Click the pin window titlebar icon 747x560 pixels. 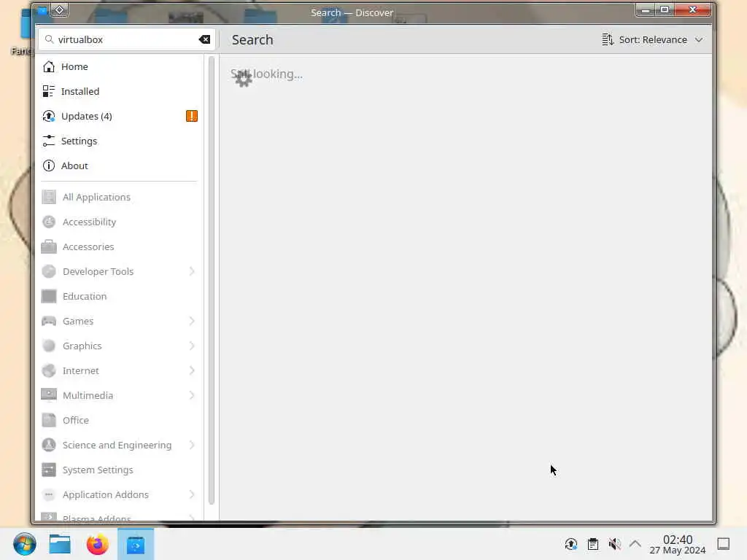(x=60, y=10)
